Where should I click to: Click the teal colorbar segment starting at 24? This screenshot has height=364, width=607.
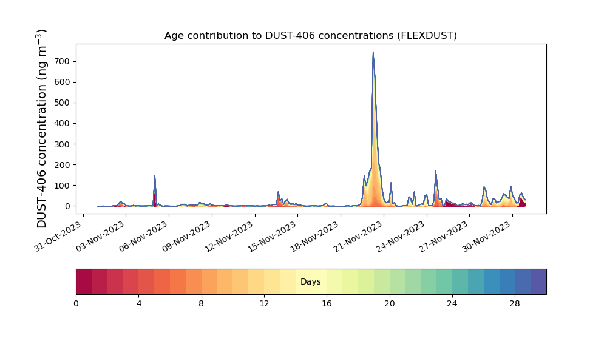(460, 281)
